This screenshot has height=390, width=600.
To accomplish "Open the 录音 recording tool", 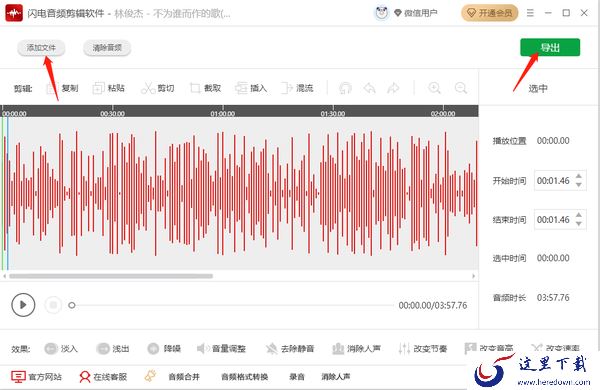I will (x=297, y=377).
